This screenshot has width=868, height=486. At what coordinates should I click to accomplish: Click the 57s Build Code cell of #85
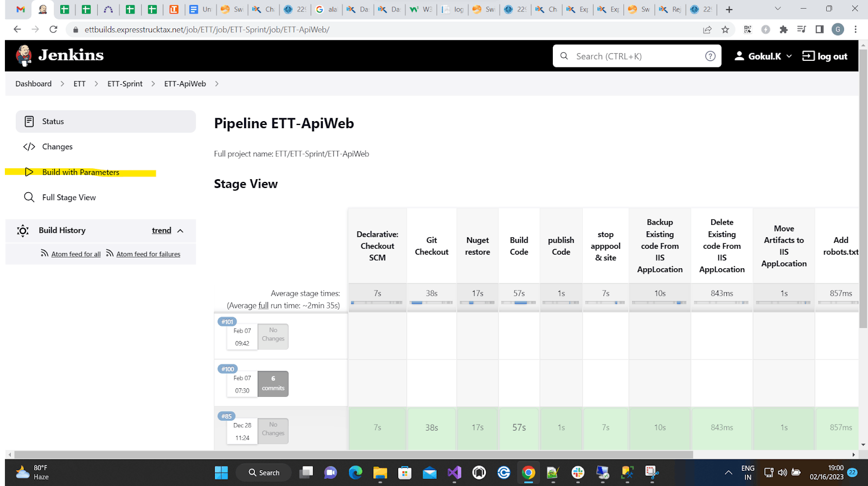(519, 427)
